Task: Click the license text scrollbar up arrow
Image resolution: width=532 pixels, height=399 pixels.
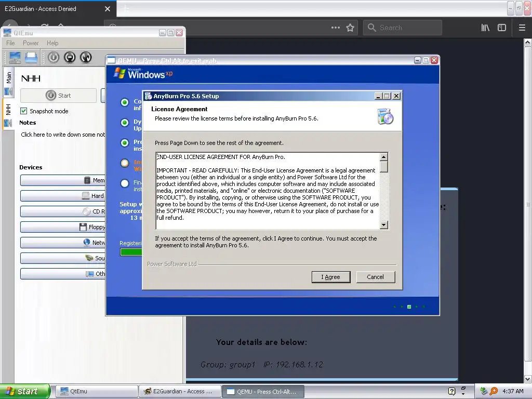Action: point(384,157)
